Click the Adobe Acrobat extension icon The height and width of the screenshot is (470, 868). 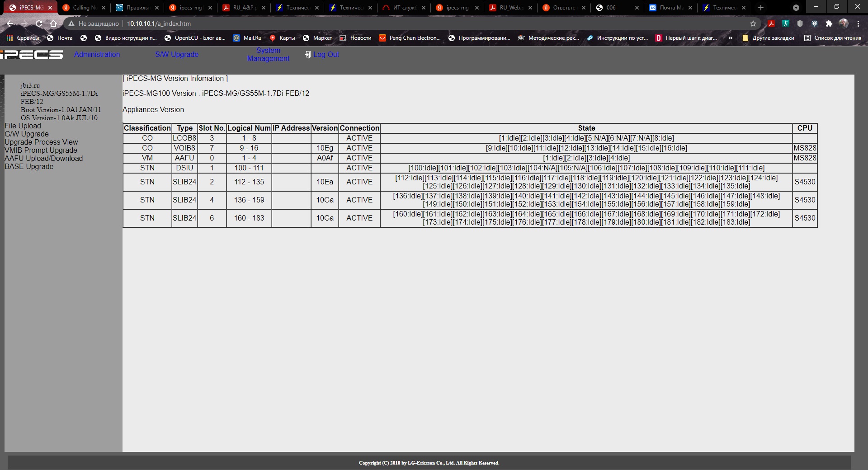pyautogui.click(x=771, y=23)
